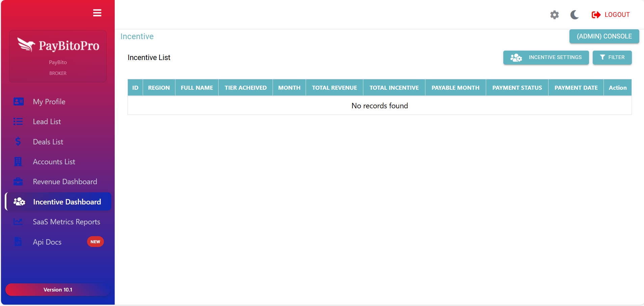Image resolution: width=644 pixels, height=306 pixels.
Task: Click the Deals List dollar icon
Action: coord(18,142)
